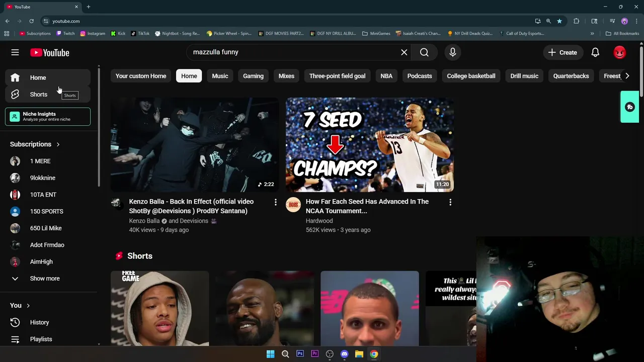Viewport: 644px width, 362px height.
Task: Play the 7 Seed Champs thumbnail
Action: coord(370,145)
